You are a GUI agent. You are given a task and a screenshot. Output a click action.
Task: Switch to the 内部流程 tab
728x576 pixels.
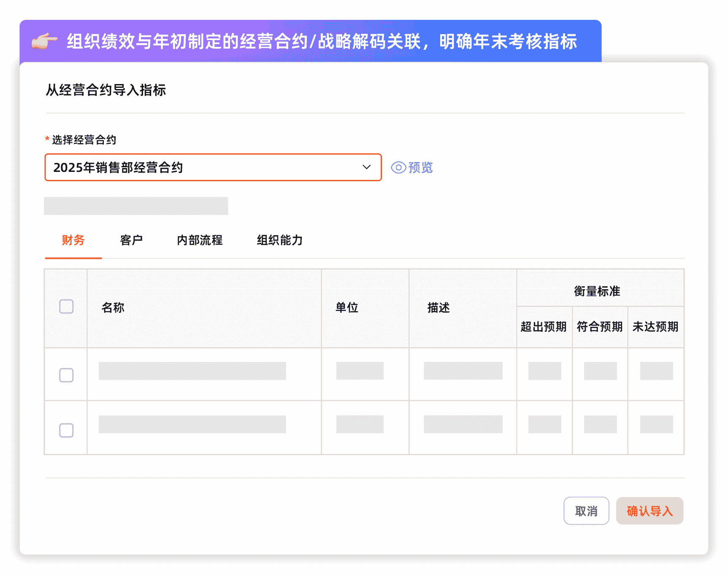[x=200, y=240]
